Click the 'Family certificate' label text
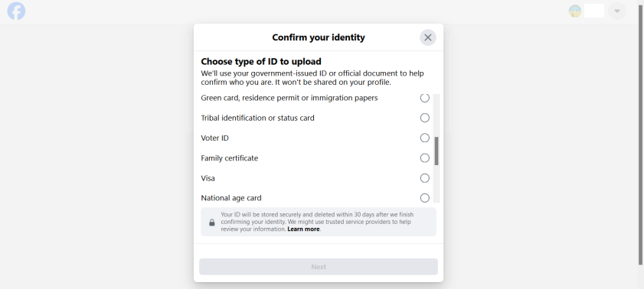This screenshot has width=644, height=289. [x=230, y=158]
